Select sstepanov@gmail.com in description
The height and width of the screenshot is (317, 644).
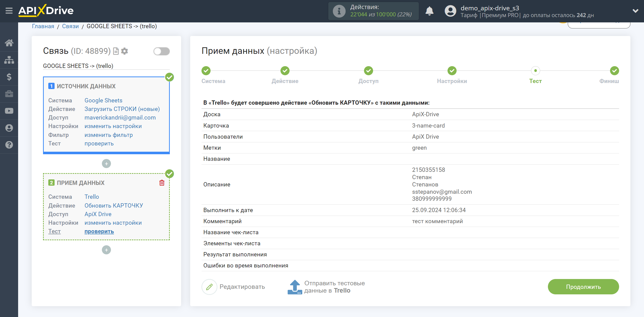tap(442, 192)
